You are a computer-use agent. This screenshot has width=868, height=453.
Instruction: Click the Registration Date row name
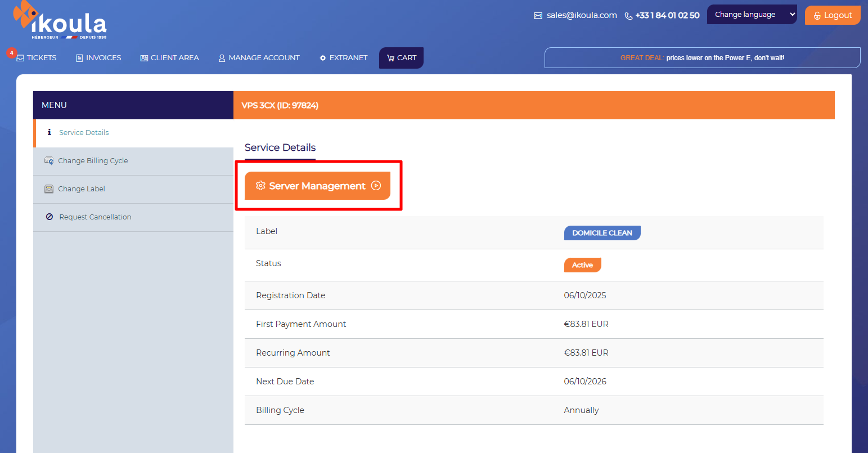click(x=290, y=295)
